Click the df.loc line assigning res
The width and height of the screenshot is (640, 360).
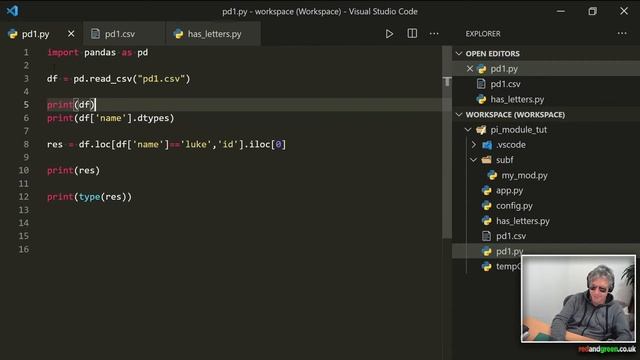tap(167, 144)
